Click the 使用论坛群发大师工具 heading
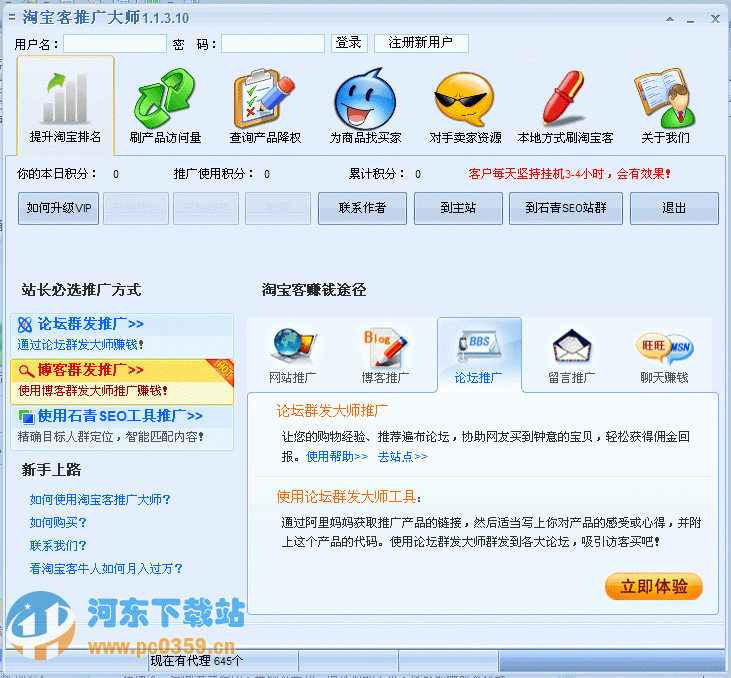This screenshot has width=731, height=678. click(x=348, y=497)
